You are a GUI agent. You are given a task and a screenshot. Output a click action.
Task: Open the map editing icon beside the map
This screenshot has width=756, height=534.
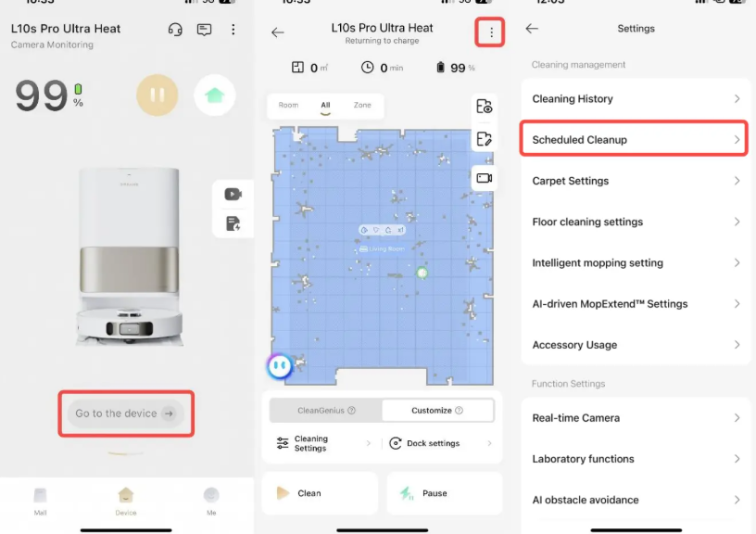point(484,140)
